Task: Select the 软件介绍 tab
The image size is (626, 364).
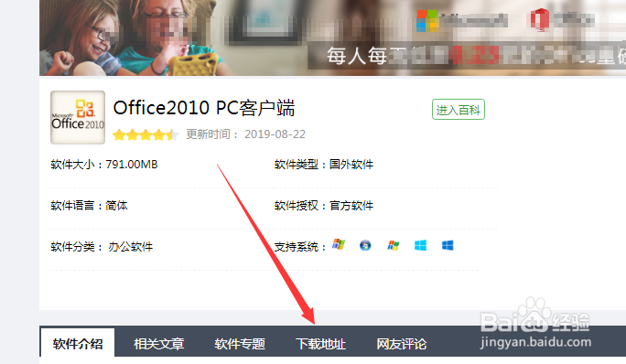Action: point(78,343)
